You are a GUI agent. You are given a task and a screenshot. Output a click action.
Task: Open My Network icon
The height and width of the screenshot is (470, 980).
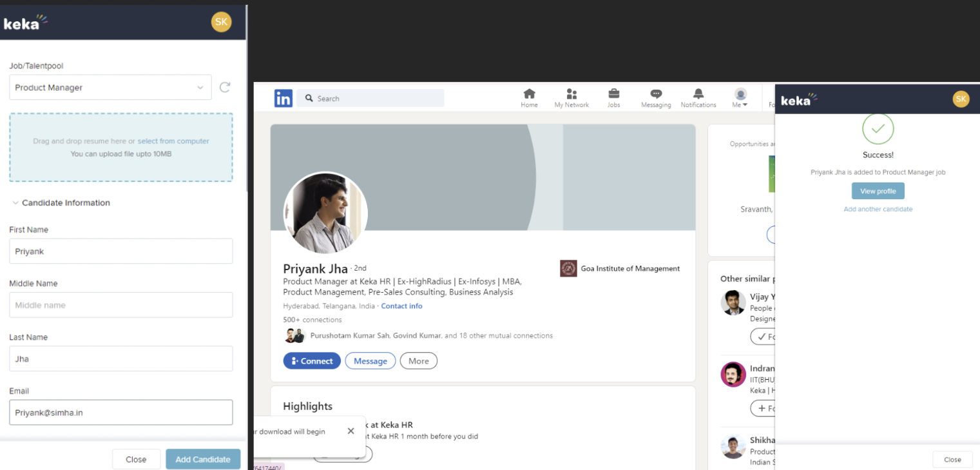571,94
